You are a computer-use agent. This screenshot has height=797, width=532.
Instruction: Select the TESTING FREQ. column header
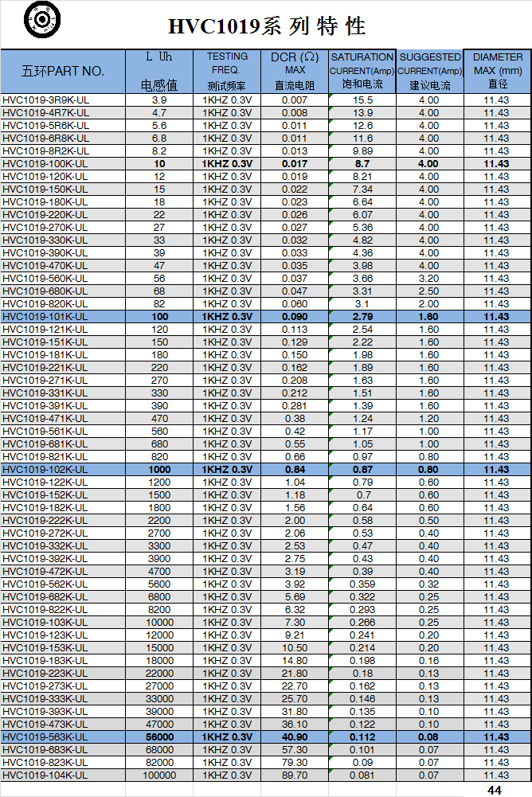pyautogui.click(x=227, y=71)
